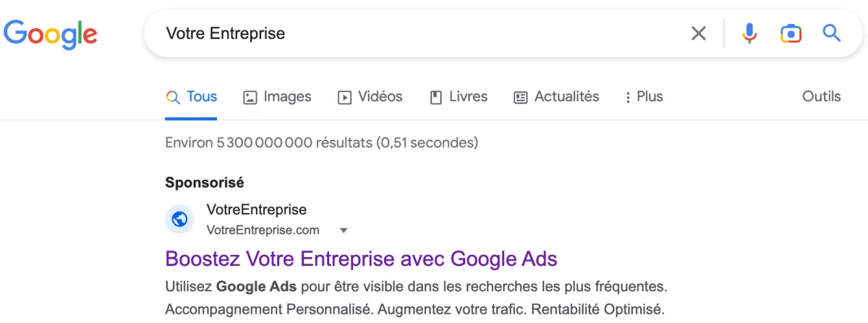Open Boostez Votre Entreprise avec Google Ads
This screenshot has height=323, width=868.
361,259
